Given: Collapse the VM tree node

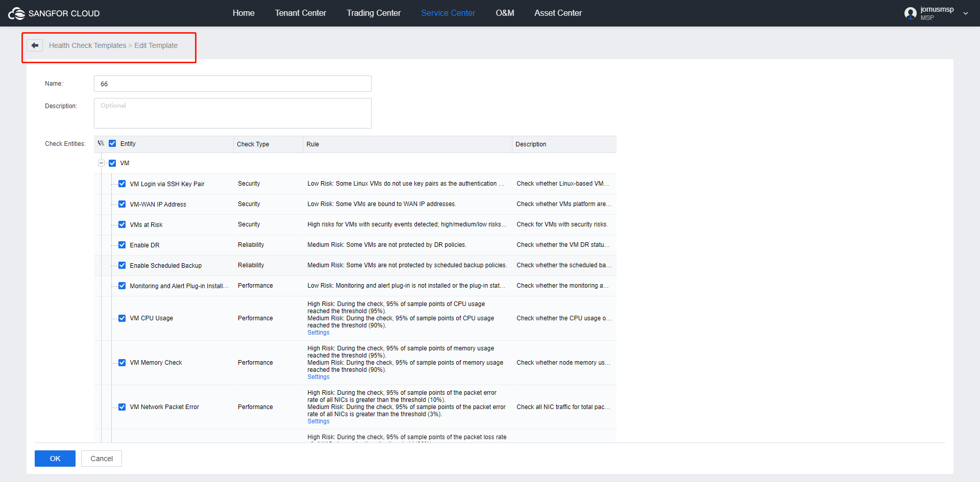Looking at the screenshot, I should (x=101, y=163).
